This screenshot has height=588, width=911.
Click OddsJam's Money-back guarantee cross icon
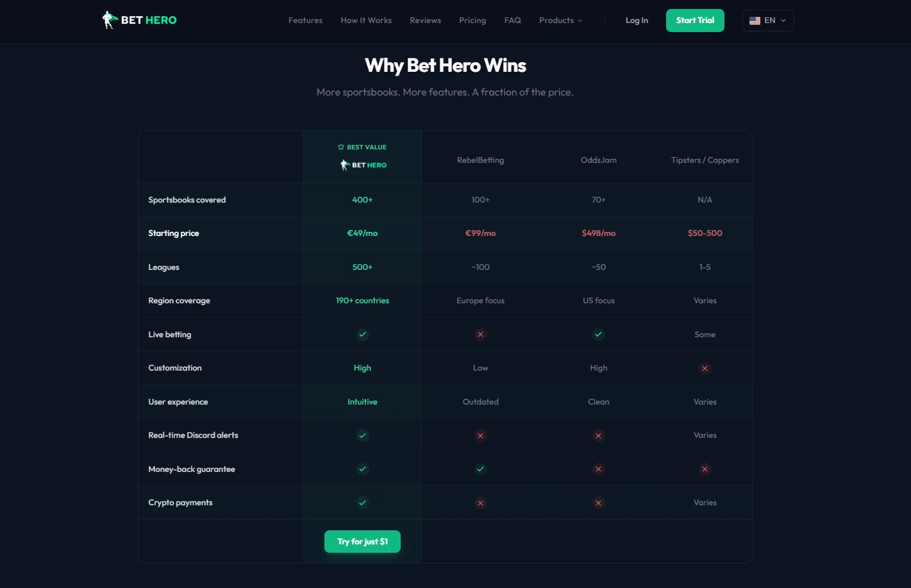pos(598,469)
